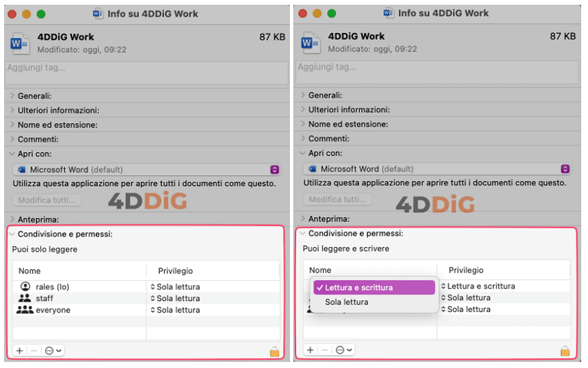Click Aggiungi tag field in right window
Viewport: 588px width, 368px height.
[437, 73]
